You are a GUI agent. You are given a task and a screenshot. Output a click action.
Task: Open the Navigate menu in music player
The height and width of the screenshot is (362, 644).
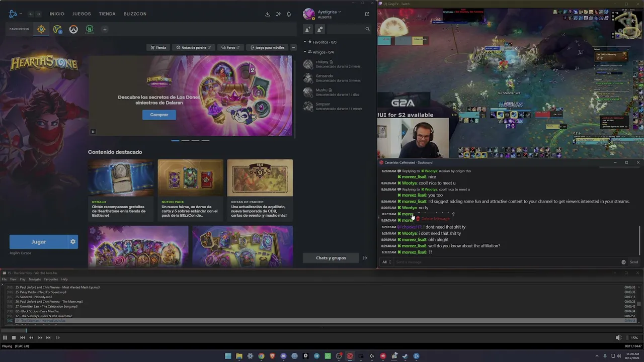(35, 280)
